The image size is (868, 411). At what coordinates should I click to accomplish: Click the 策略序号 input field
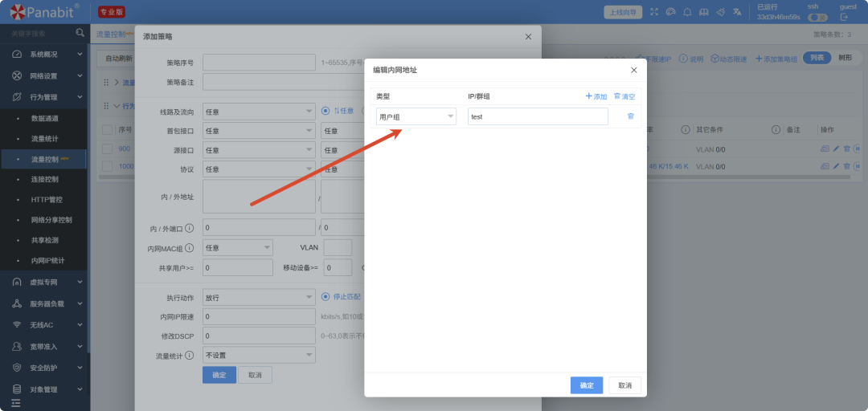(x=259, y=62)
